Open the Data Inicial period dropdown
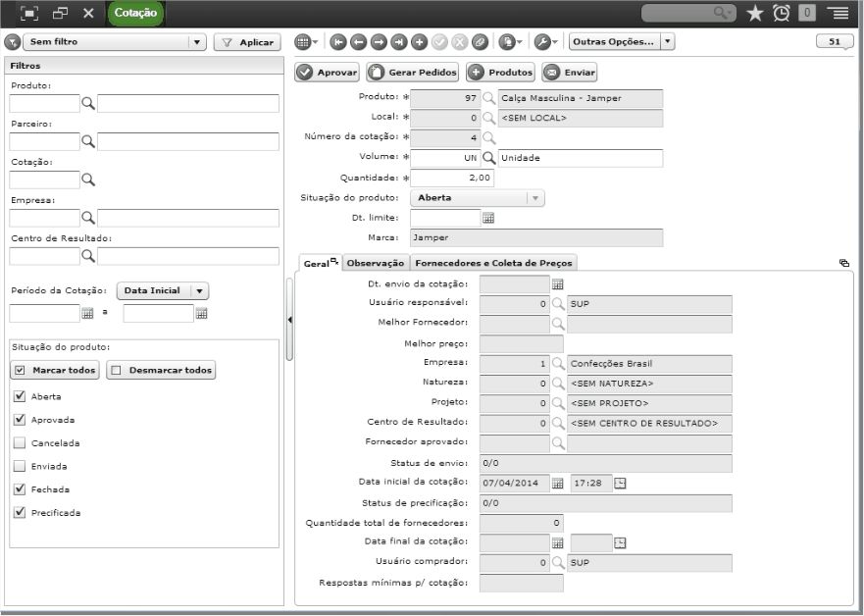Screen dimensions: 864x616 pyautogui.click(x=199, y=291)
